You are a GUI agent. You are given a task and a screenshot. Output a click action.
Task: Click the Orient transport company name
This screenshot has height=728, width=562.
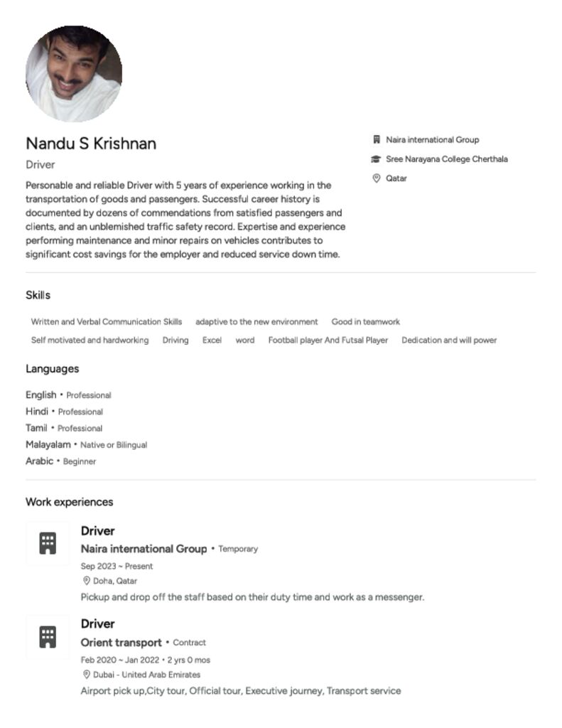(x=121, y=643)
